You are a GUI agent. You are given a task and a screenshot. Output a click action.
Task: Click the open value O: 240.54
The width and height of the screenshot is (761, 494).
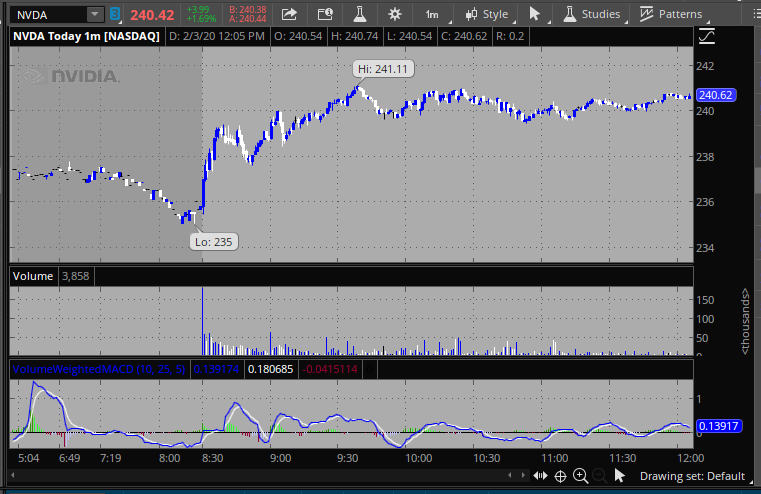click(x=298, y=36)
